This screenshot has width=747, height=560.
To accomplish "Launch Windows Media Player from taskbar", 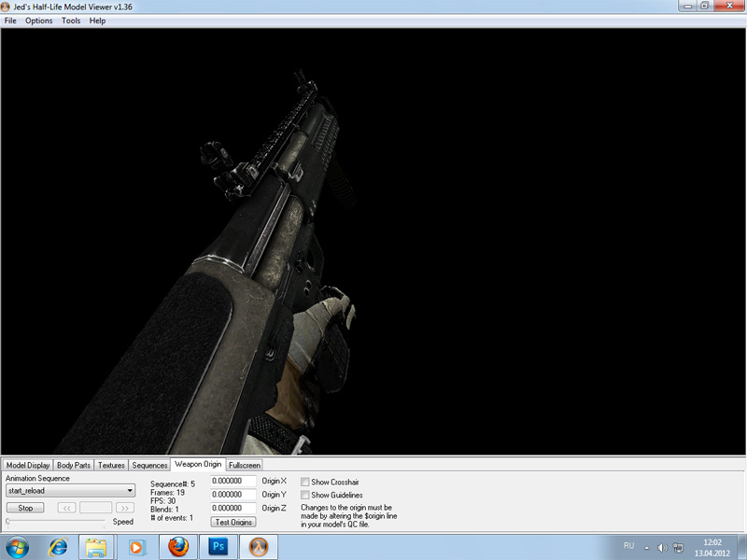I will point(137,545).
